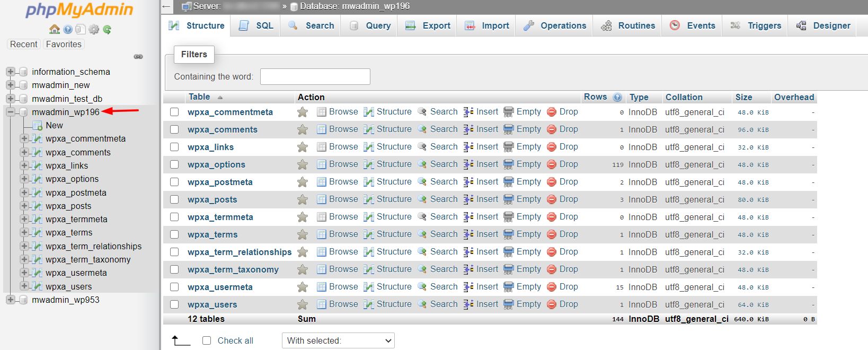Open the Export tab
868x350 pixels.
pos(428,25)
